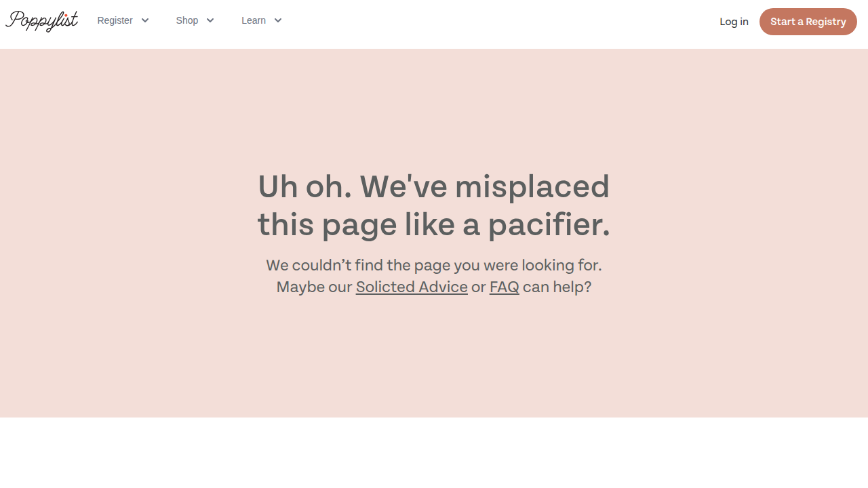Open the Shop menu
Image resolution: width=868 pixels, height=488 pixels.
[187, 20]
